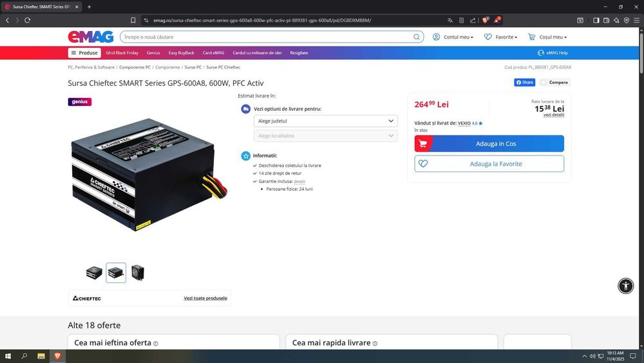Open VEXIO seller link
644x363 pixels.
[x=464, y=123]
